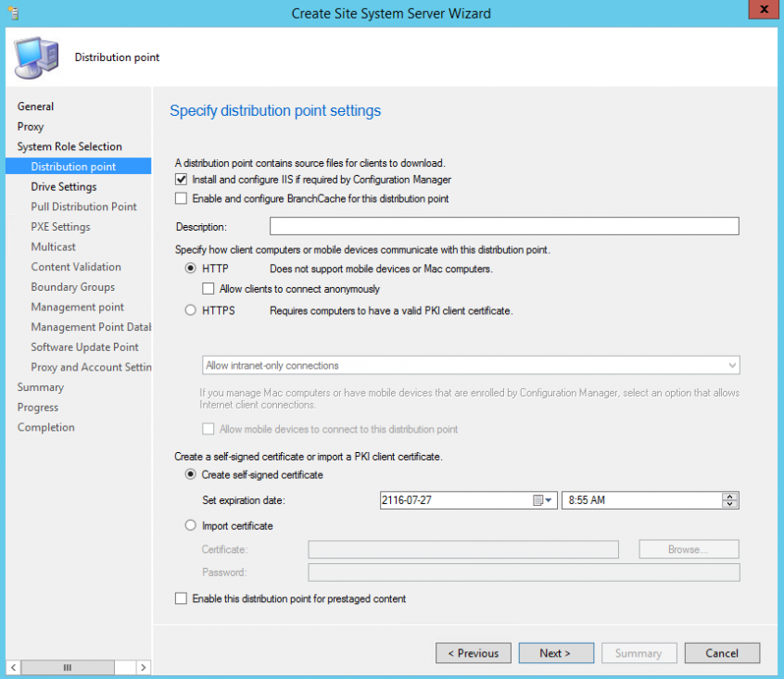Click inside the Description text field
This screenshot has height=679, width=784.
click(503, 225)
